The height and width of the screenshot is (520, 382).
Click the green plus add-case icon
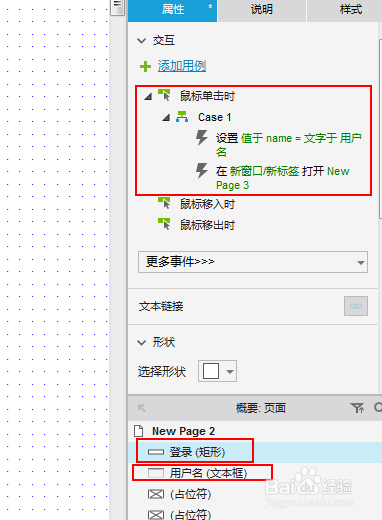[x=145, y=66]
